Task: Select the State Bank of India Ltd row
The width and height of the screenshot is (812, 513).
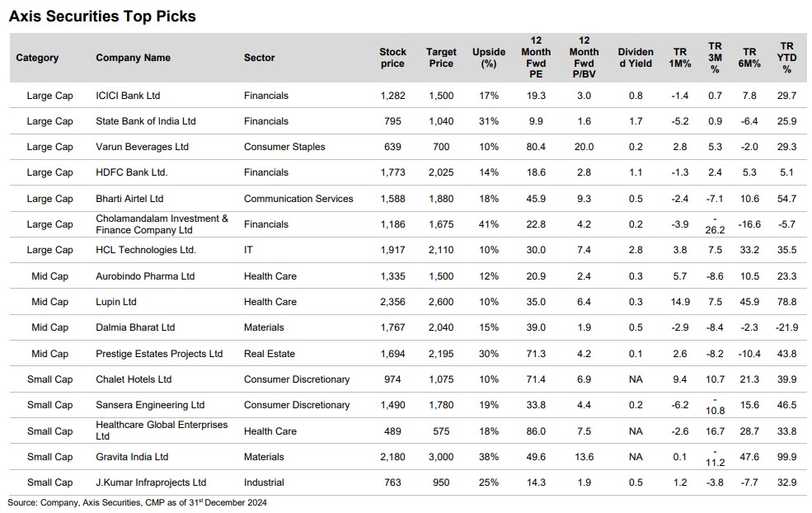Action: point(146,121)
